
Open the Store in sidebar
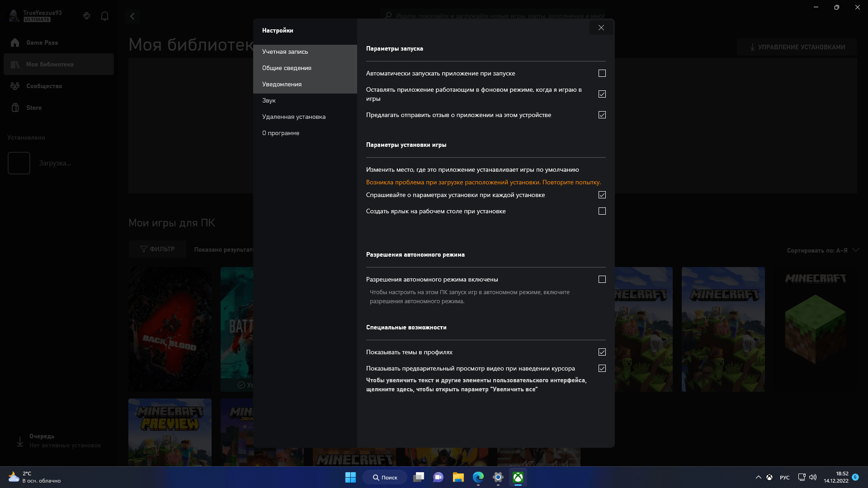click(59, 108)
